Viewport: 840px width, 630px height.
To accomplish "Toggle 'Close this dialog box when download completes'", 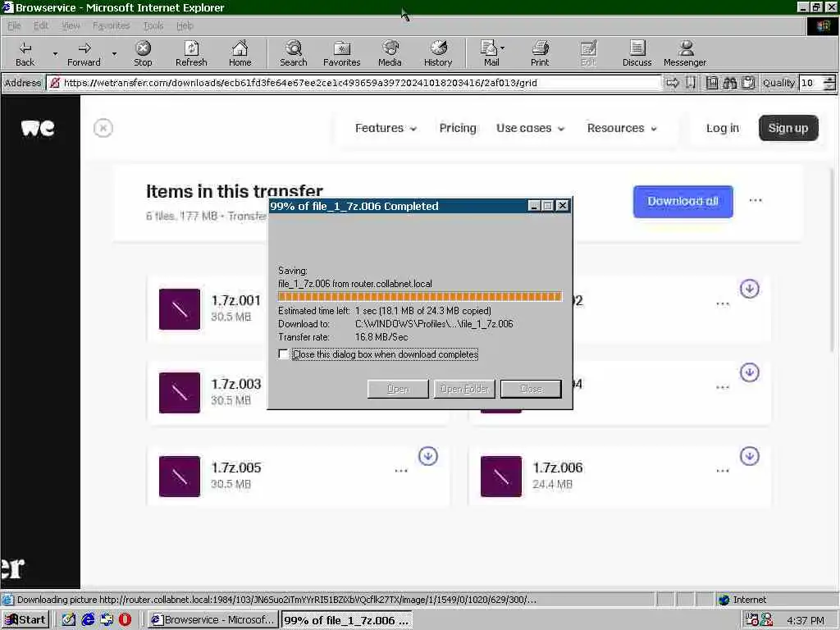I will [283, 354].
